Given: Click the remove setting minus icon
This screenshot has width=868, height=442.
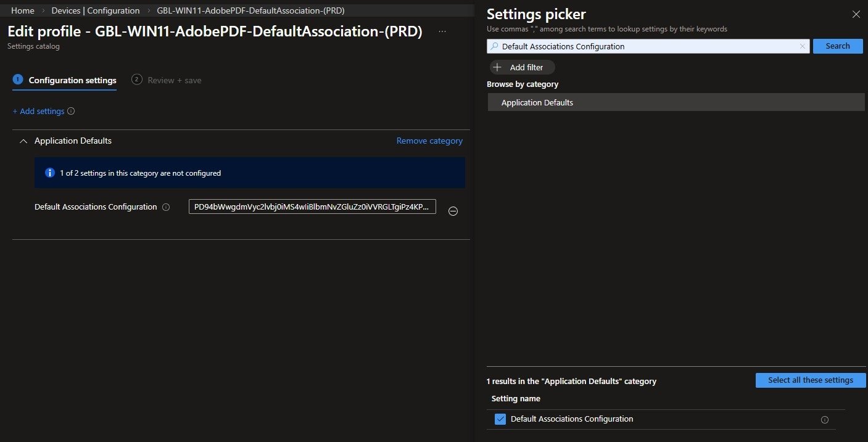Looking at the screenshot, I should click(452, 211).
